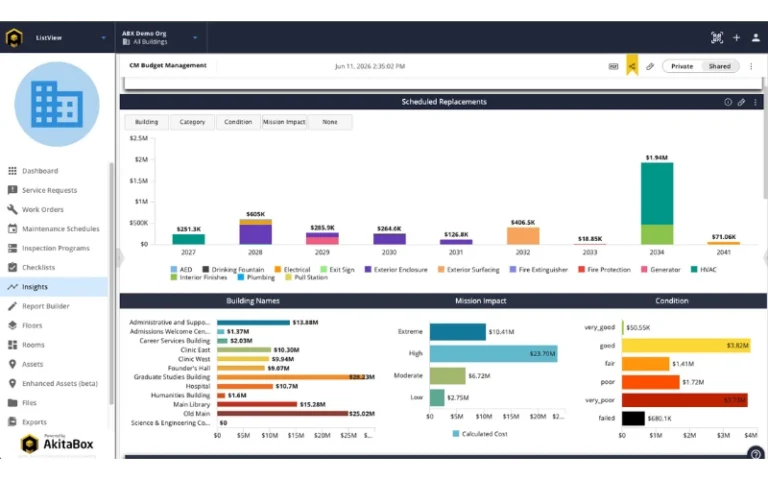
Task: Click the Checklists clipboard icon
Action: 12,267
